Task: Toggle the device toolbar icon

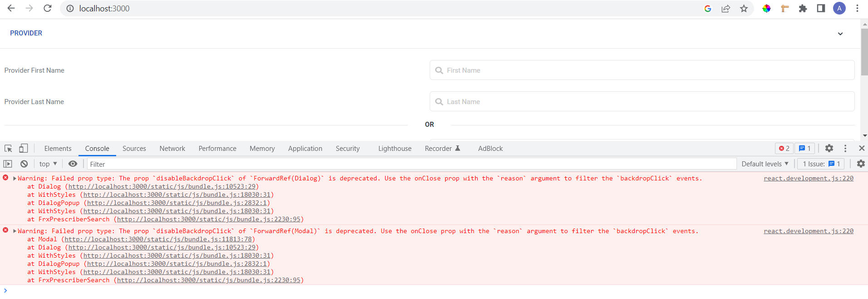Action: point(23,149)
